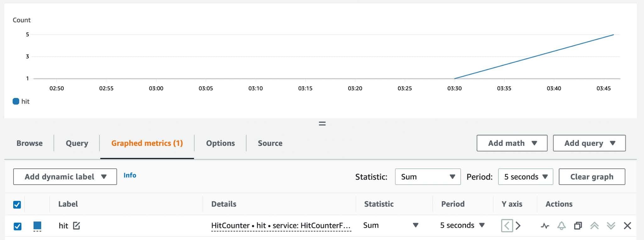Switch Y axis to left side arrow
644x240 pixels.
tap(507, 226)
